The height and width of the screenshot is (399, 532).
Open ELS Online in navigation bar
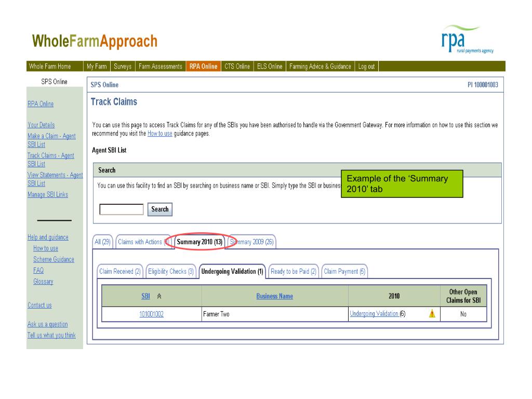coord(270,66)
